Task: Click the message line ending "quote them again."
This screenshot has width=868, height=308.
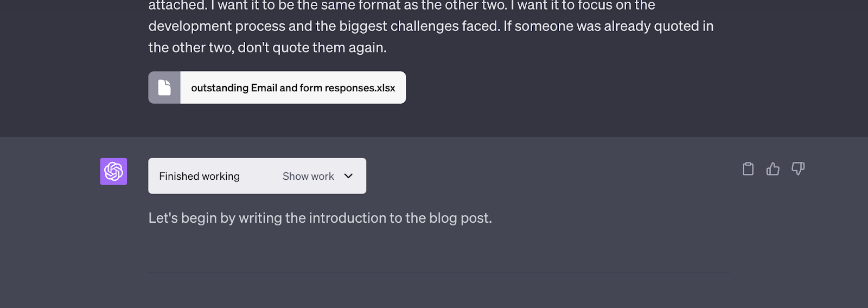Action: click(267, 48)
